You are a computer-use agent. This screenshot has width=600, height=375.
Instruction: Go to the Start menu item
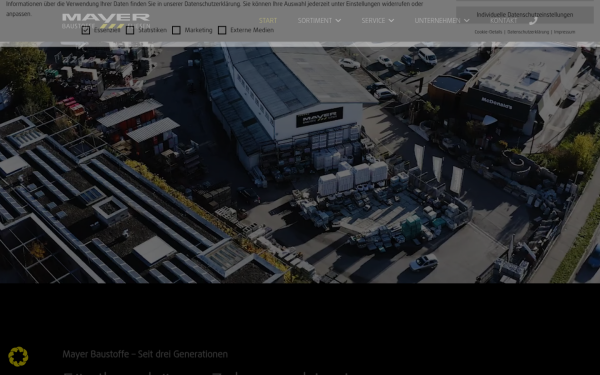point(268,21)
